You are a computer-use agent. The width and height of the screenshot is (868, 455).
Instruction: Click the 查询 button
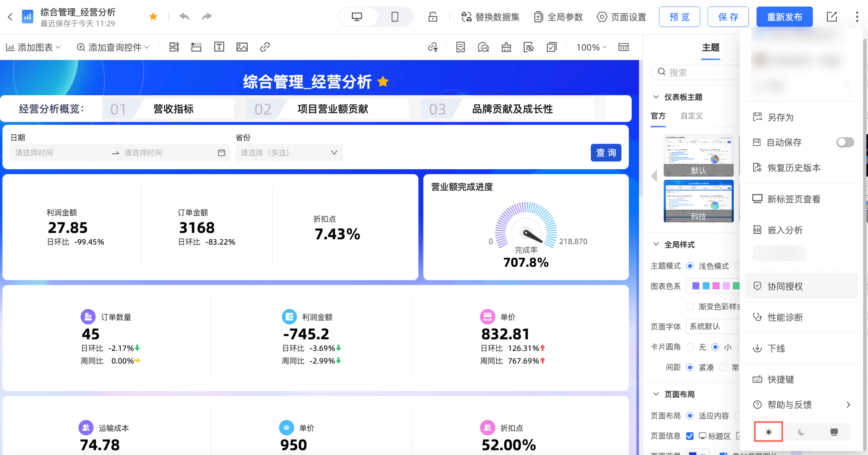(x=606, y=153)
